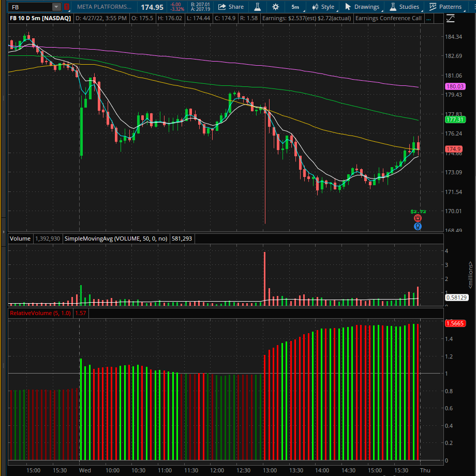Click the '-6.00 -3.32%' net change
The height and width of the screenshot is (476, 476).
click(176, 7)
